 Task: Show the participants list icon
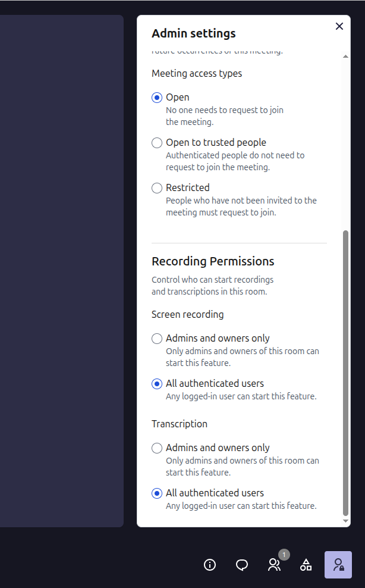(274, 565)
